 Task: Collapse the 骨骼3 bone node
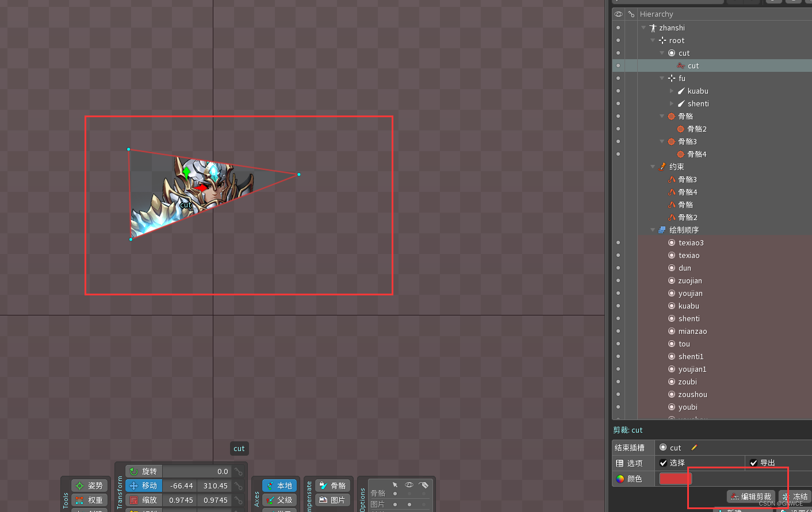(x=662, y=141)
